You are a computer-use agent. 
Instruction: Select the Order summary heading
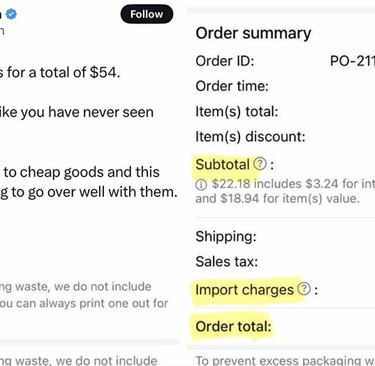point(253,33)
